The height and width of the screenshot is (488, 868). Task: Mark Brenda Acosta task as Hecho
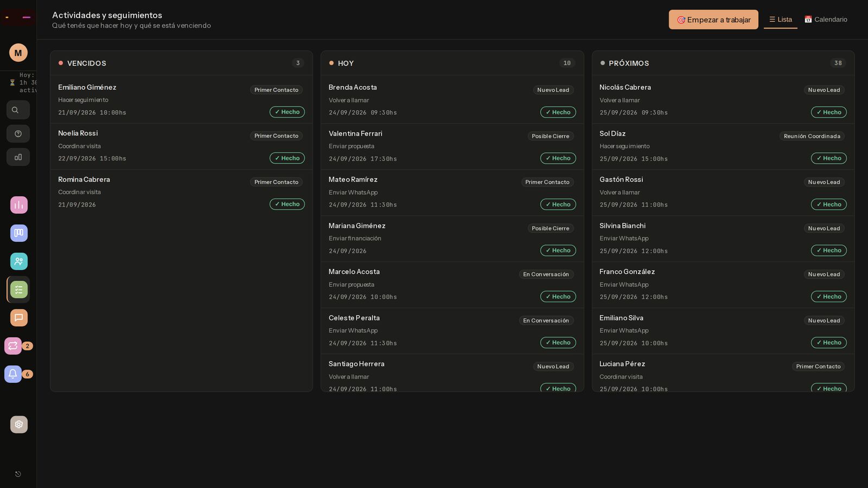(558, 112)
